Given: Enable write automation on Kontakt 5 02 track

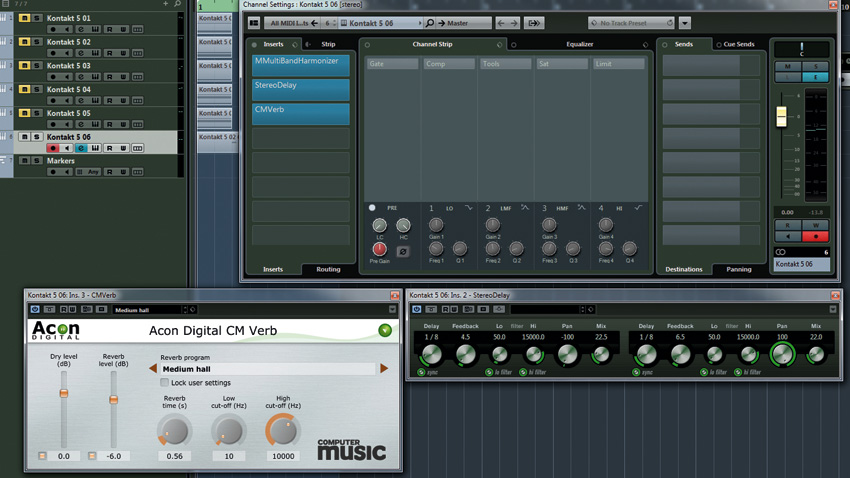Looking at the screenshot, I should [x=124, y=53].
